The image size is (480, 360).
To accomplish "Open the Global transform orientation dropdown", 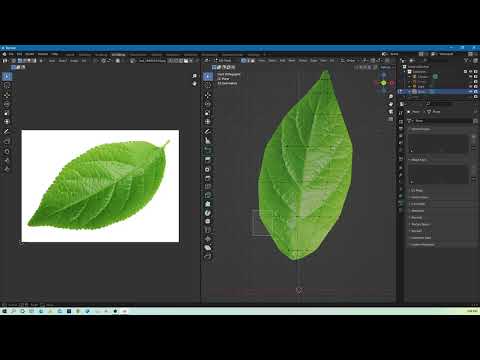I will click(350, 61).
